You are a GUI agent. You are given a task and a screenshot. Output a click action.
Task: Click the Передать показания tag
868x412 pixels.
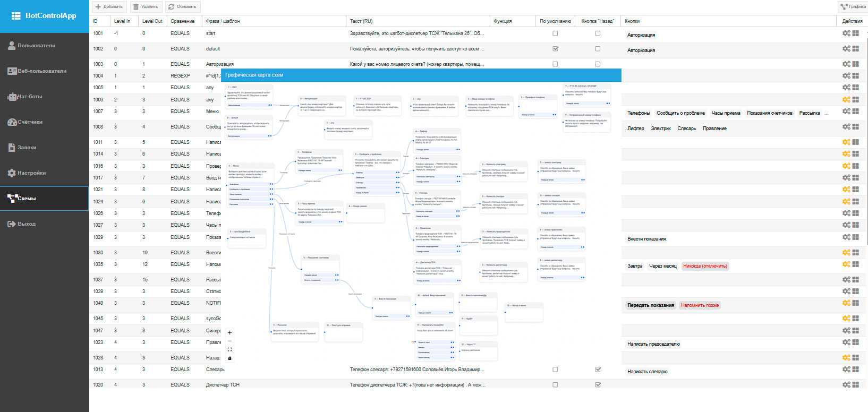(651, 305)
